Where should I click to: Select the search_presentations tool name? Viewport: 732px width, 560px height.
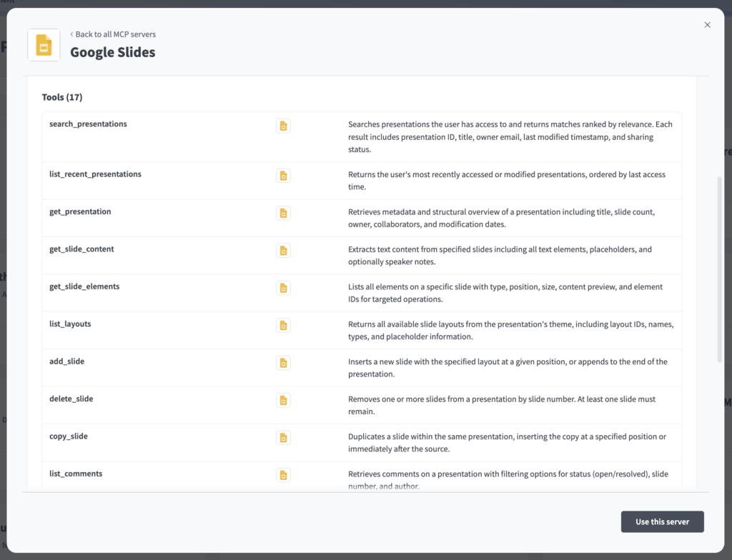tap(88, 124)
